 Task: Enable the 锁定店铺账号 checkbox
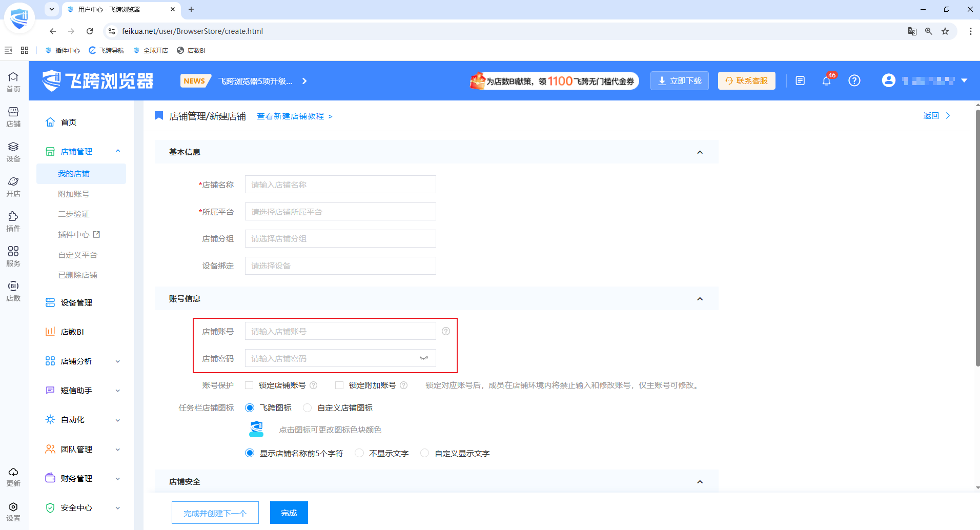click(249, 385)
